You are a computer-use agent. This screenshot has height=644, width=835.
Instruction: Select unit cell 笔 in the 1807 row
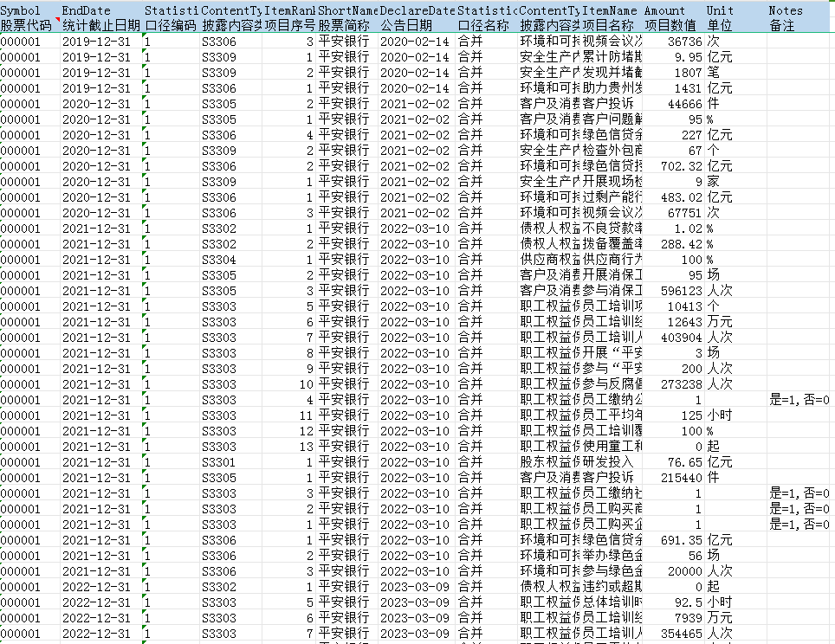tap(736, 73)
